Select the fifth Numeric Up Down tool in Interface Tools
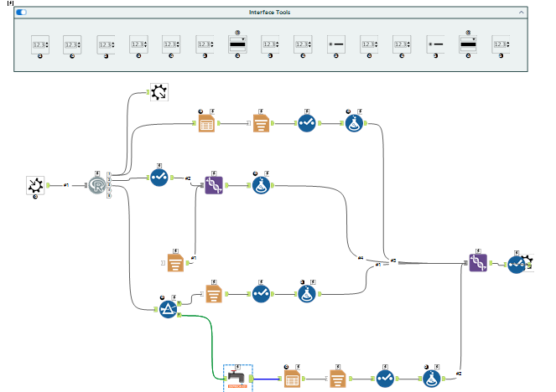This screenshot has height=392, width=556. [x=171, y=44]
